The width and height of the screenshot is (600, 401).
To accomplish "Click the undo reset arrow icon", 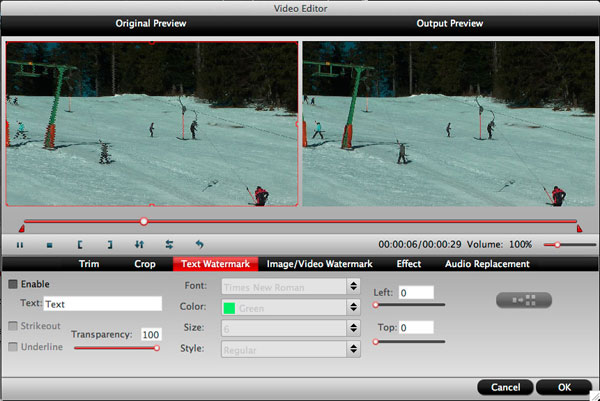I will pos(199,244).
